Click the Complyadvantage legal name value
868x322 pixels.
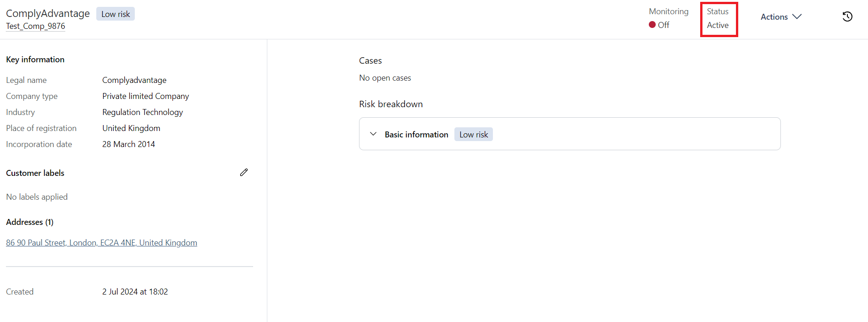pos(134,80)
